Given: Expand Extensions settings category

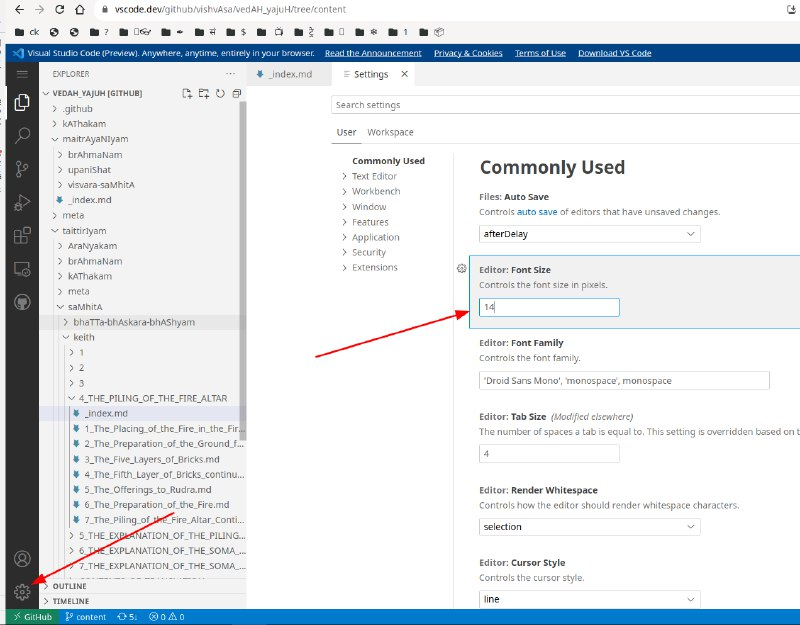Looking at the screenshot, I should pyautogui.click(x=374, y=267).
